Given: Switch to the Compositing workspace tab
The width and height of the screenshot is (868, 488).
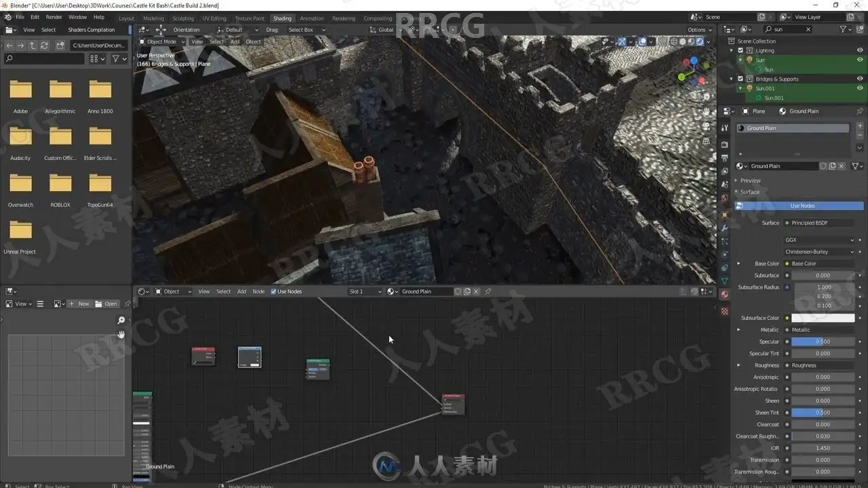Looking at the screenshot, I should (378, 18).
